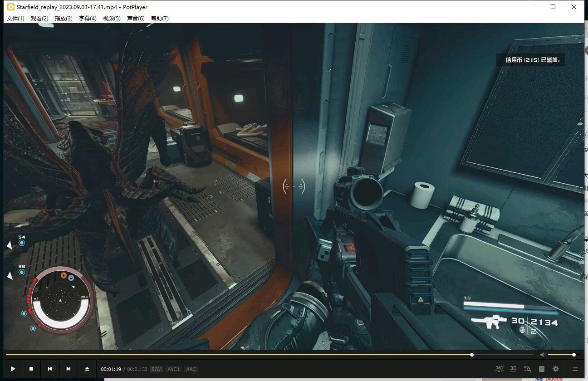Click the ammo count 30 2134 in video

click(534, 322)
